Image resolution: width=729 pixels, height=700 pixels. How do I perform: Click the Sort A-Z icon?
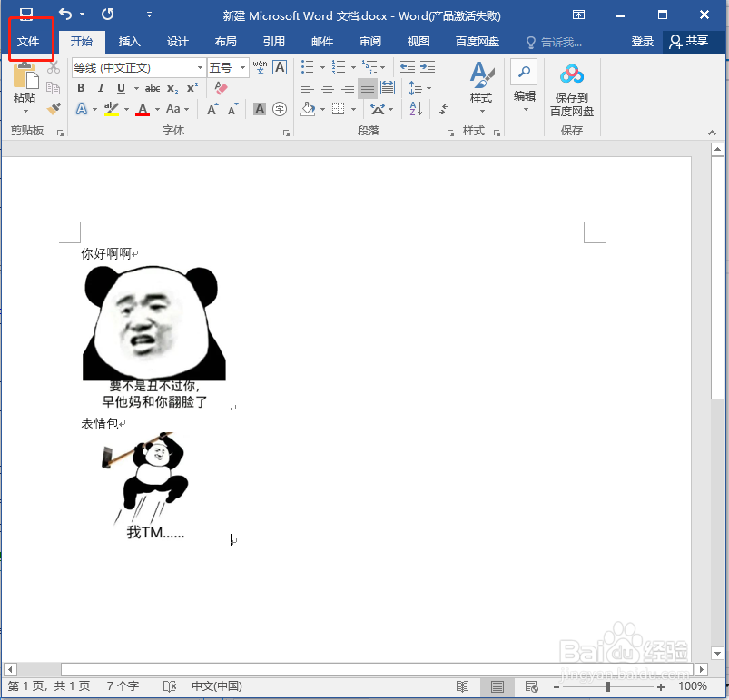point(416,109)
